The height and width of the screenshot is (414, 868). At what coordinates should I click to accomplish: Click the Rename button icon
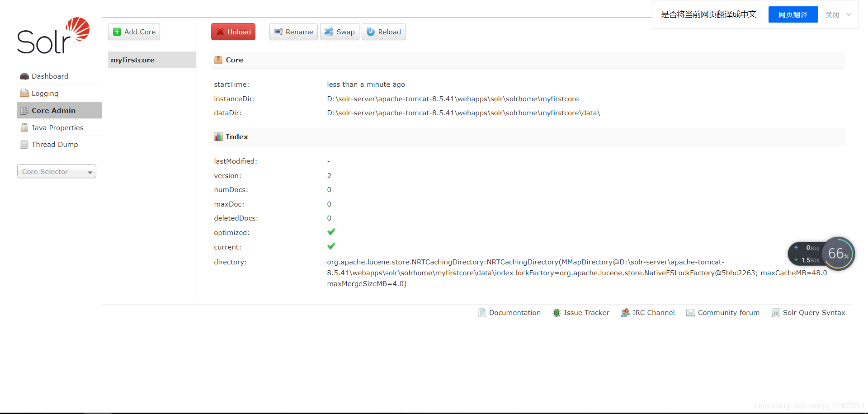[278, 32]
